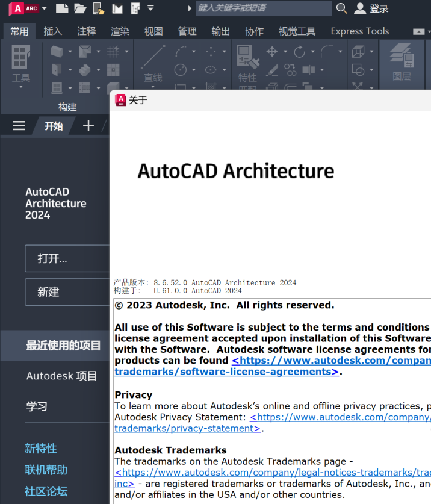Select the Erase tool icon
Image resolution: width=431 pixels, height=504 pixels.
(273, 70)
